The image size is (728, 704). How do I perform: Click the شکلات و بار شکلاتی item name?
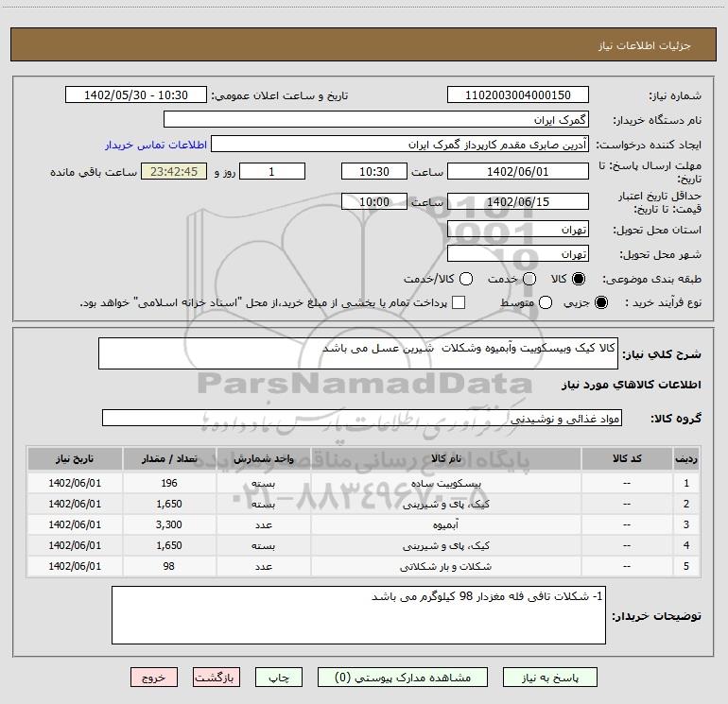445,567
